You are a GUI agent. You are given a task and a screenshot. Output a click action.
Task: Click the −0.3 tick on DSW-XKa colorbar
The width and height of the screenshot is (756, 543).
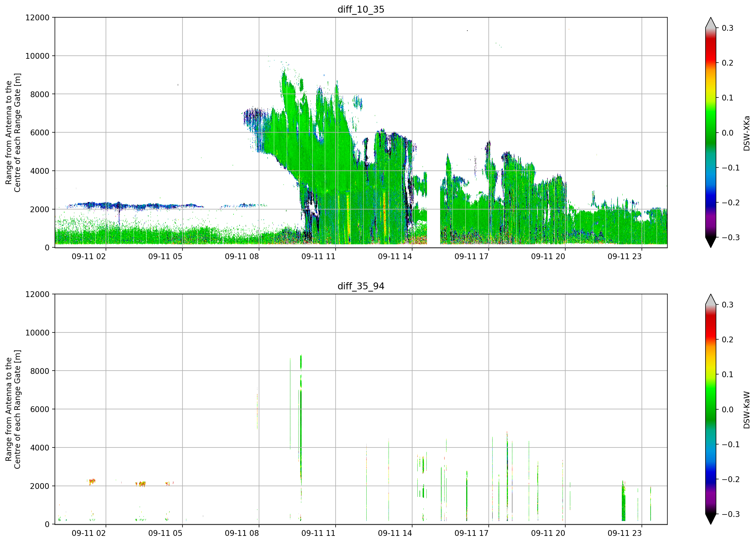point(731,237)
